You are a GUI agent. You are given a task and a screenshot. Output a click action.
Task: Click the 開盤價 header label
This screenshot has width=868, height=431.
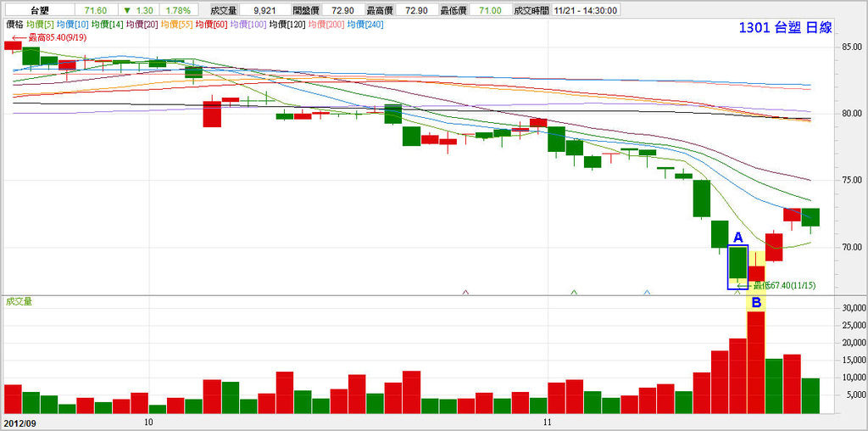(x=306, y=10)
